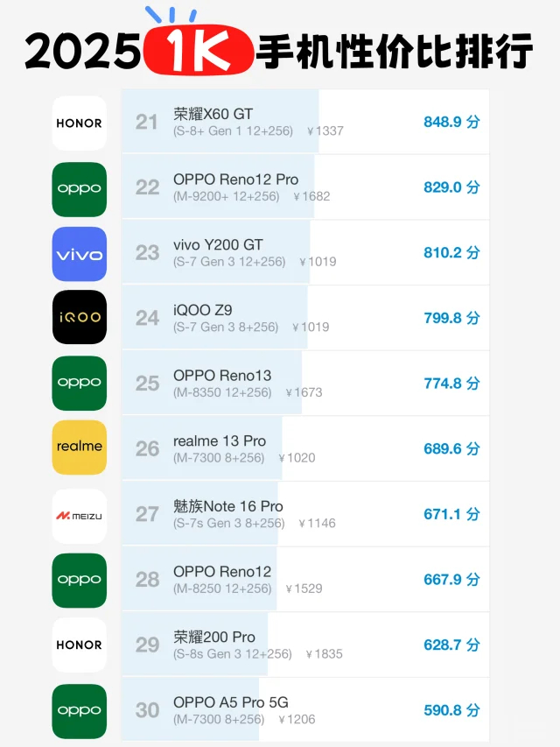Select the OPPO logo next to Reno12 Pro

tap(79, 189)
